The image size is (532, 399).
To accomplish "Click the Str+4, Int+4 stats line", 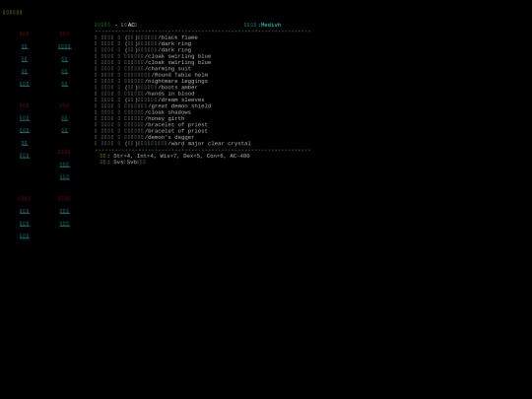I will [174, 156].
